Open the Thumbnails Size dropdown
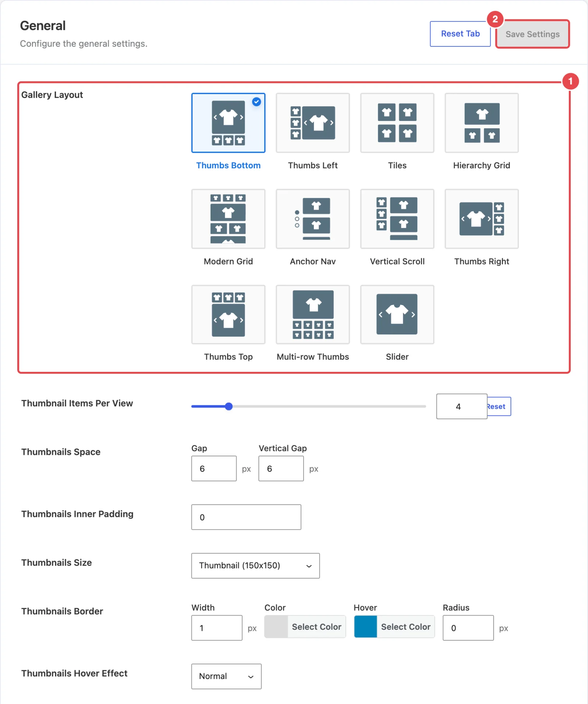Viewport: 588px width, 704px height. 255,565
